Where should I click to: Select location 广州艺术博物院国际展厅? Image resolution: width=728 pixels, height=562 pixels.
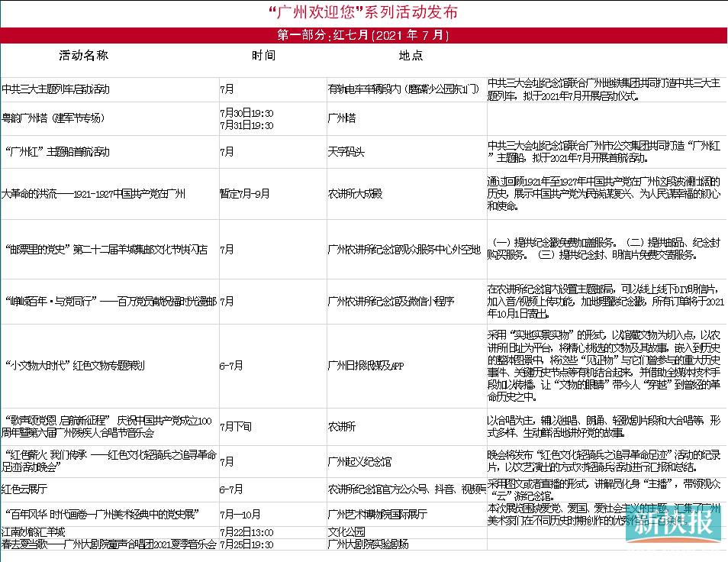[378, 515]
